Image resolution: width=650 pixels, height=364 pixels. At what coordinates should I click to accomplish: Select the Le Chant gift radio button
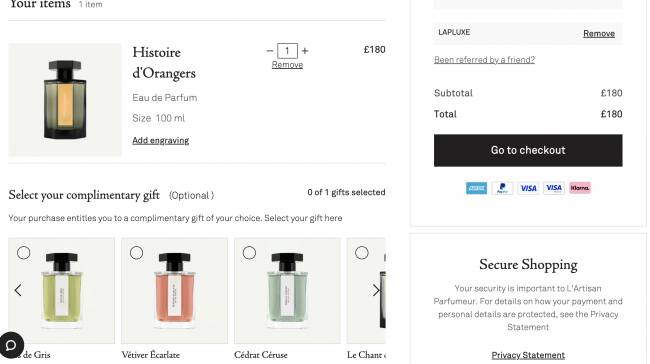(x=362, y=252)
